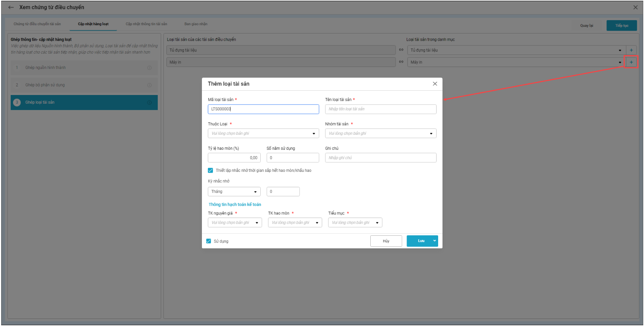Click the Tên loại tài sản field

tap(381, 109)
